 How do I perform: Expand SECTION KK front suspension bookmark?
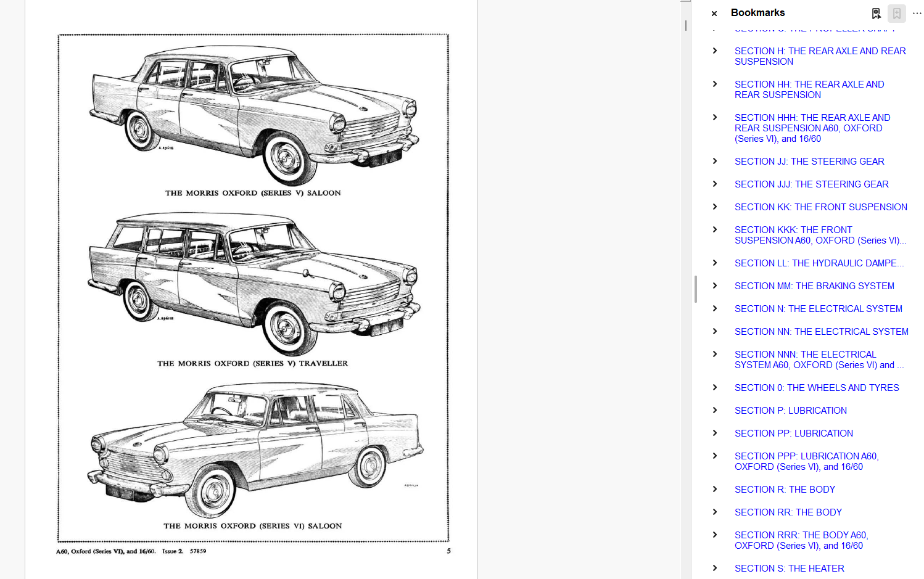tap(715, 207)
